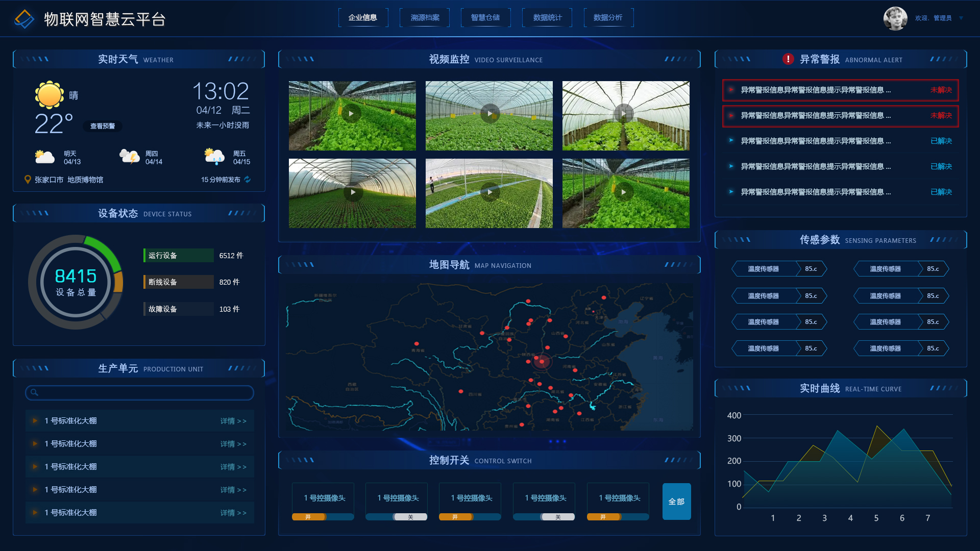Click the sunny weather sun icon
The height and width of the screenshot is (551, 980).
pyautogui.click(x=50, y=95)
